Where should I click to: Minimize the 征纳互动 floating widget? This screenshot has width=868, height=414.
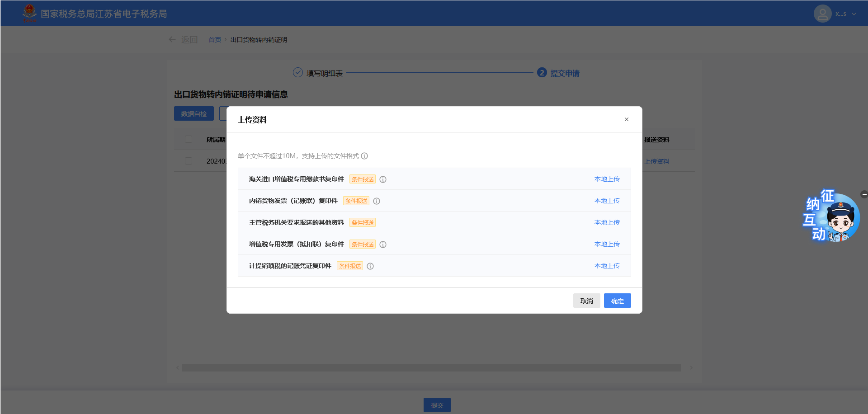point(864,194)
